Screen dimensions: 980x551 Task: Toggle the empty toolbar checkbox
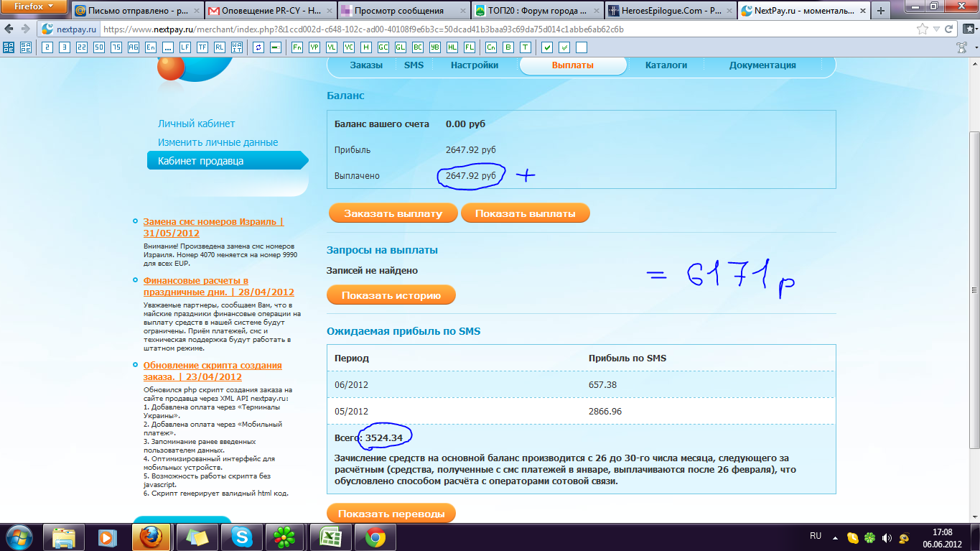click(x=582, y=47)
